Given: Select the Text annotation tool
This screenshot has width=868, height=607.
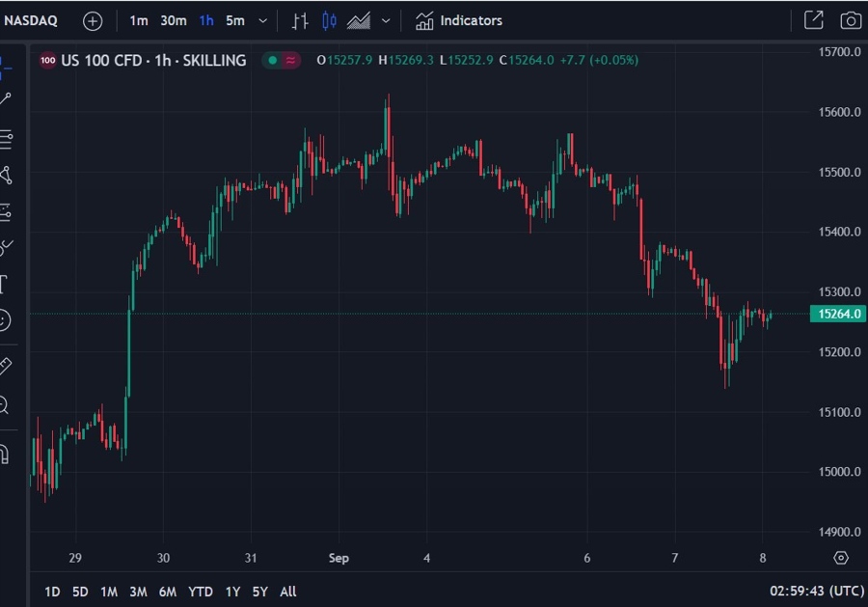Looking at the screenshot, I should 3,284.
